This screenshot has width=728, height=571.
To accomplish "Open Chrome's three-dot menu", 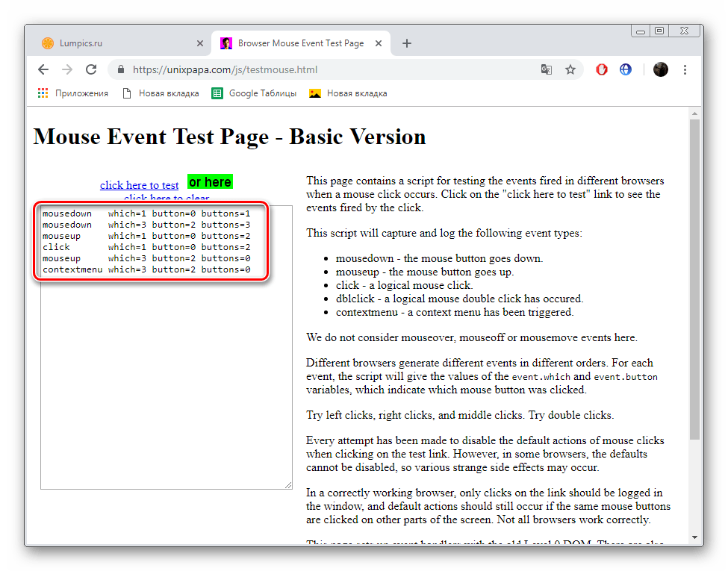I will tap(685, 69).
